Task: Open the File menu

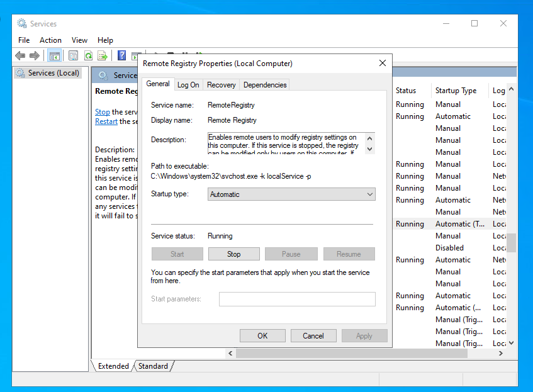Action: coord(24,40)
